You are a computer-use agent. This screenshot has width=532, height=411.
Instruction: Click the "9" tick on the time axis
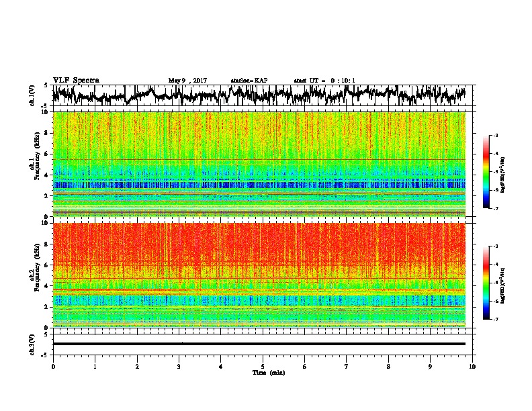[x=430, y=367]
